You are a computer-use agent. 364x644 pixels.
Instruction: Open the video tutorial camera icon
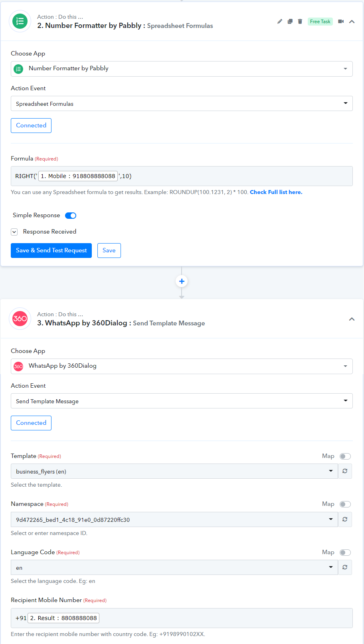point(341,21)
